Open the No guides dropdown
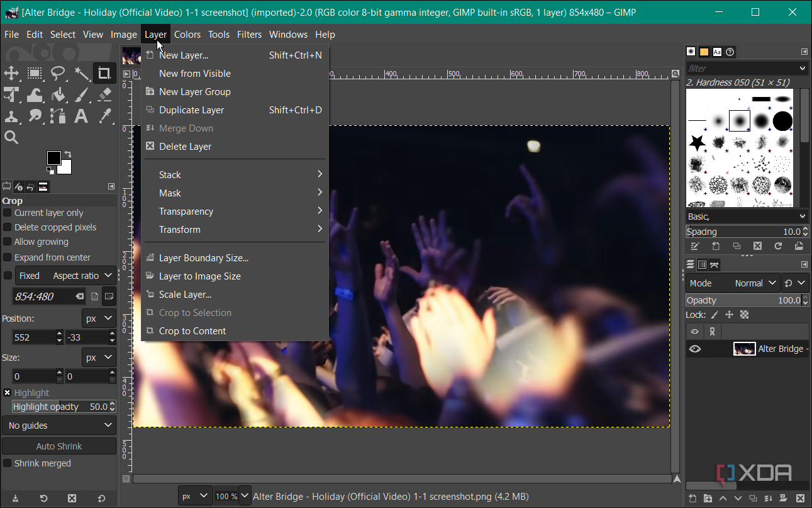Image resolution: width=812 pixels, height=508 pixels. coord(58,425)
